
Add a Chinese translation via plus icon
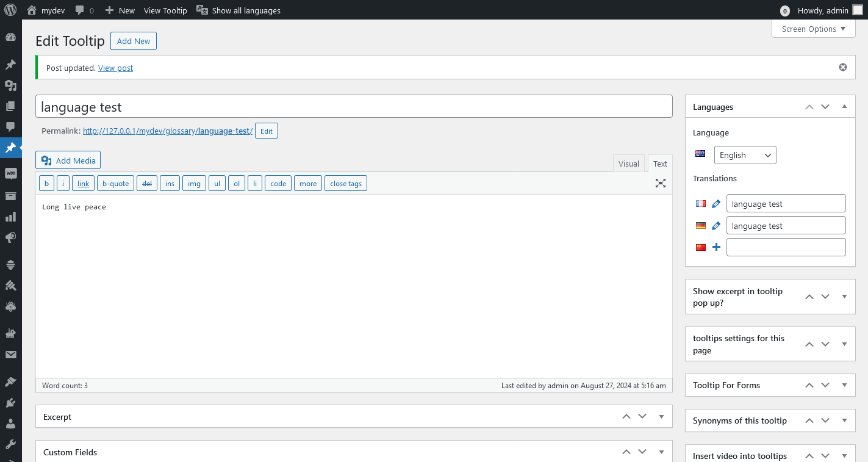pyautogui.click(x=716, y=247)
